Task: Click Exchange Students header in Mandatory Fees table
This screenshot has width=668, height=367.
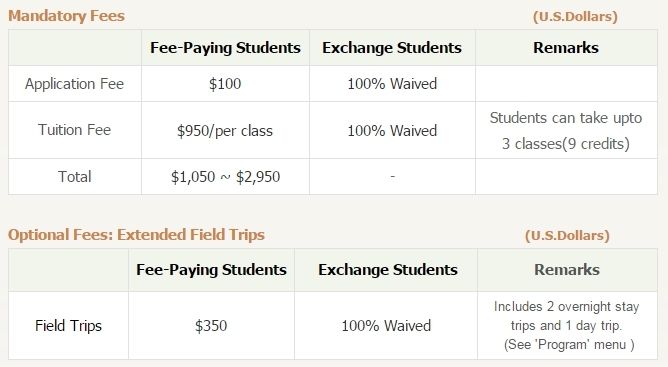Action: tap(392, 47)
